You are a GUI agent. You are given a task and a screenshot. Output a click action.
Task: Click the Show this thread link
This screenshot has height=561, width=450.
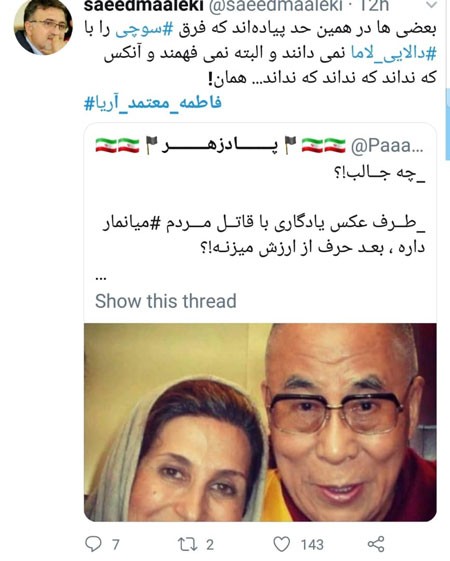pos(166,301)
